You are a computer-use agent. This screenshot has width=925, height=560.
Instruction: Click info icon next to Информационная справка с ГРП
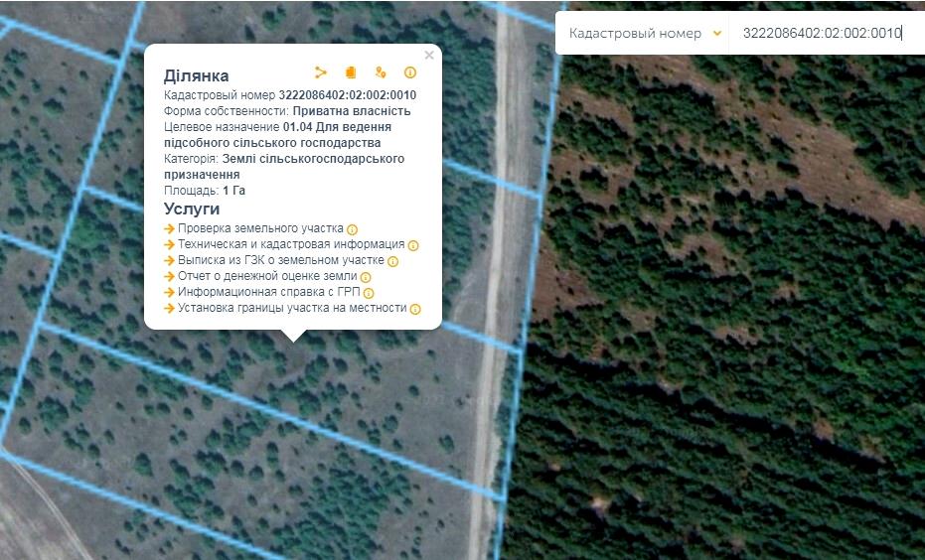click(x=369, y=293)
